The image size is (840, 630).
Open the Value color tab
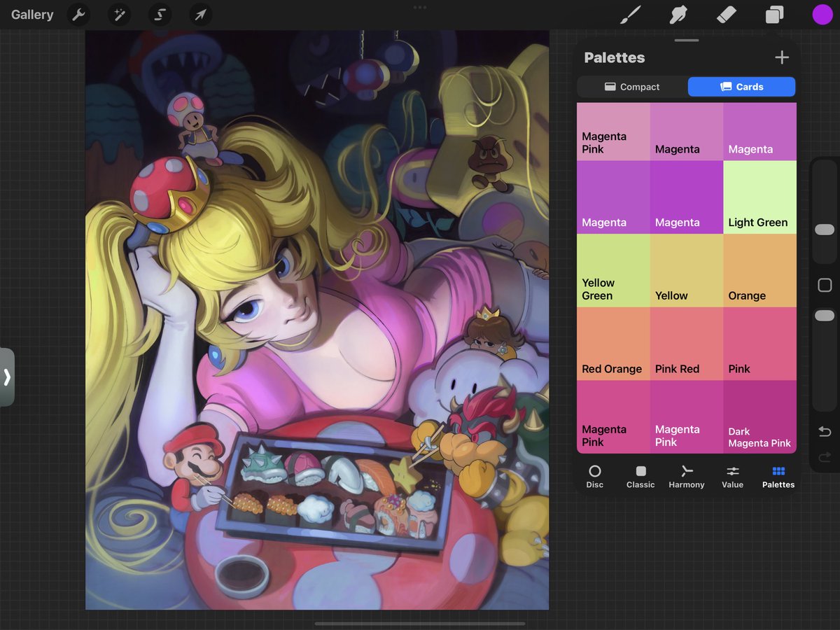(732, 477)
